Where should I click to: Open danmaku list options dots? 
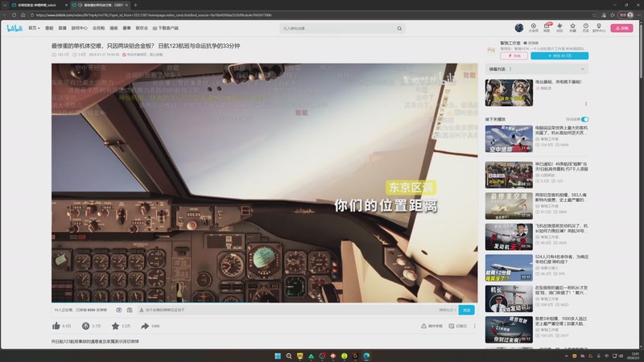tap(510, 69)
